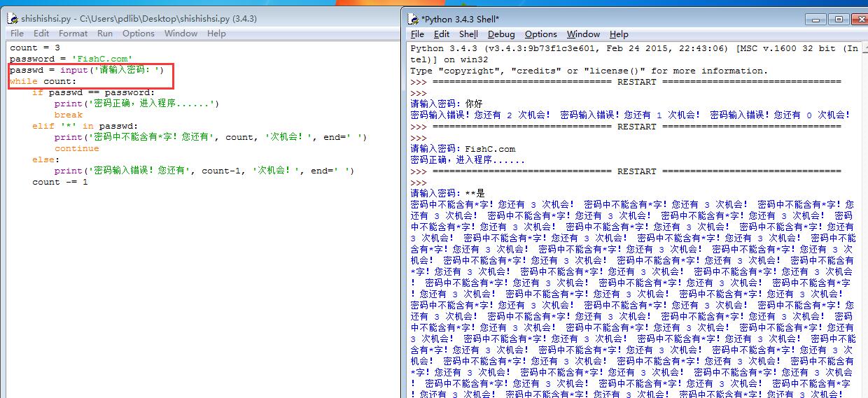This screenshot has width=868, height=398.
Task: Open the Python Shell's Options menu
Action: click(x=541, y=34)
